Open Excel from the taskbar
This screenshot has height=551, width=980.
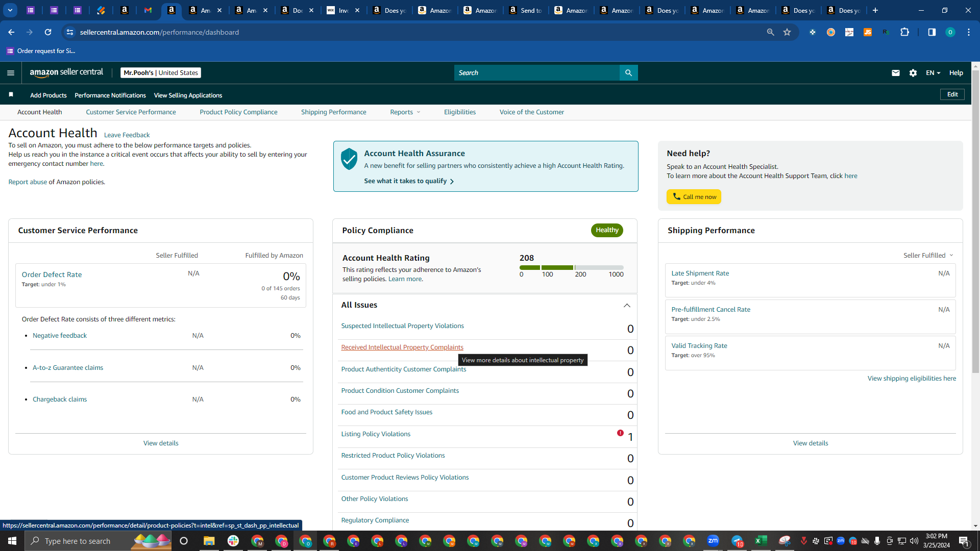coord(761,541)
